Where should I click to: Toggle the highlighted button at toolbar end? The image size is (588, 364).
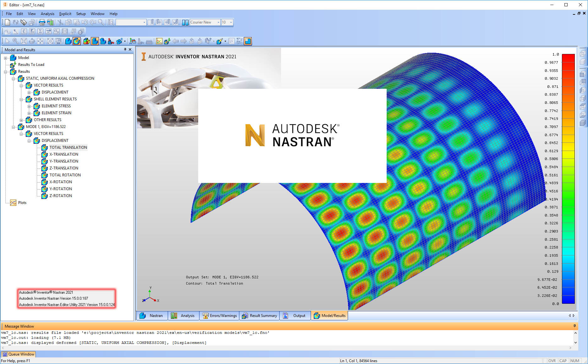click(x=248, y=41)
